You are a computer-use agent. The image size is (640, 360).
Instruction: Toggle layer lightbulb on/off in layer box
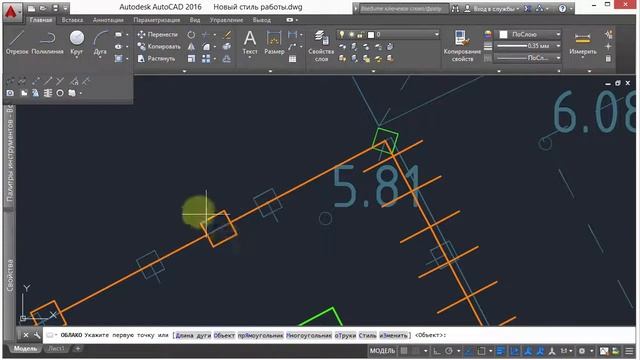click(x=342, y=35)
